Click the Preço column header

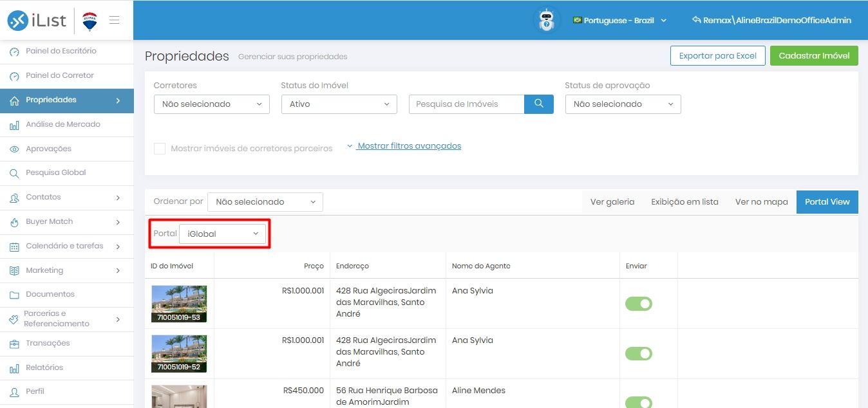[x=314, y=266]
